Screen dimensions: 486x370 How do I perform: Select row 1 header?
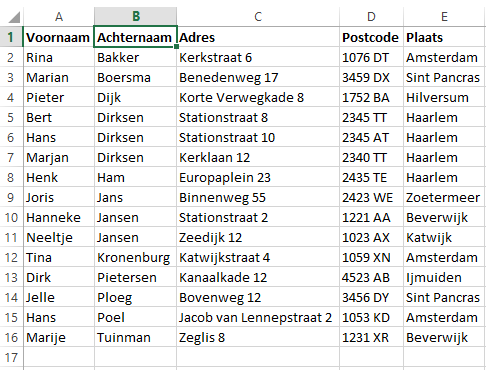pos(11,37)
